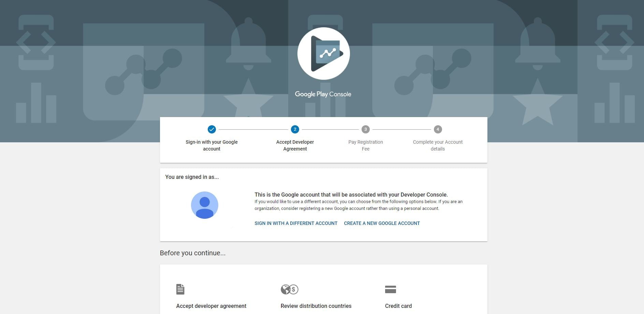Click 'Review distribution countries' card title
This screenshot has width=644, height=314.
(x=316, y=306)
